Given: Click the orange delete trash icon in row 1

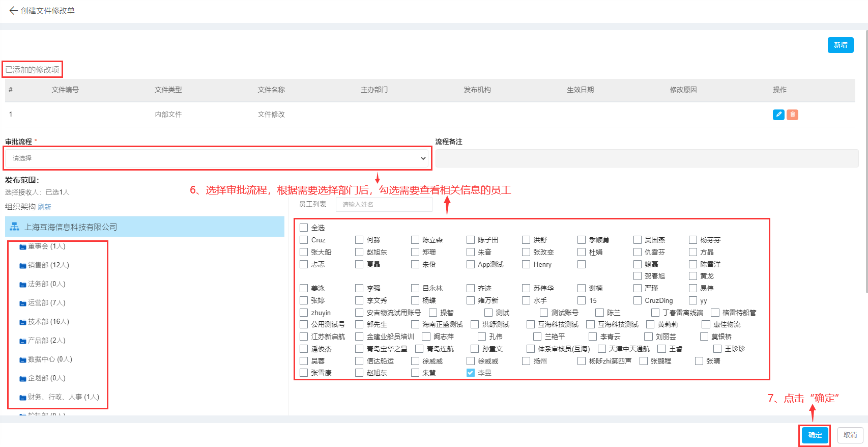Looking at the screenshot, I should (792, 115).
